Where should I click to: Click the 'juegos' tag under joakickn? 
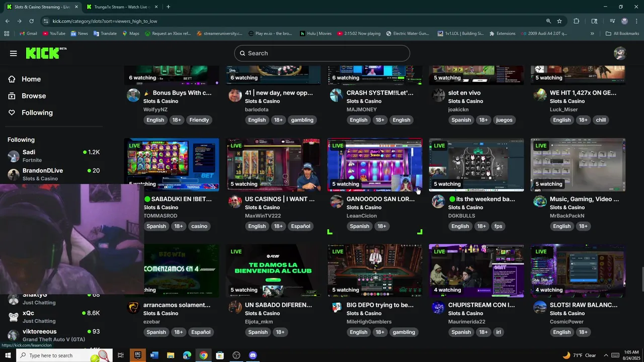504,120
